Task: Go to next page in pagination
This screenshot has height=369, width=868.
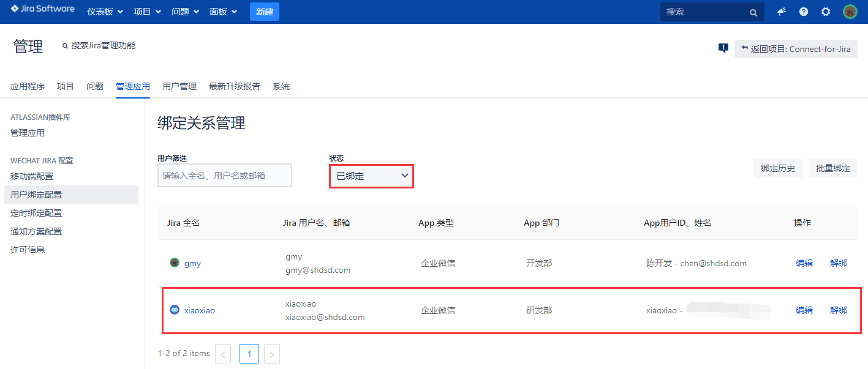Action: tap(272, 354)
